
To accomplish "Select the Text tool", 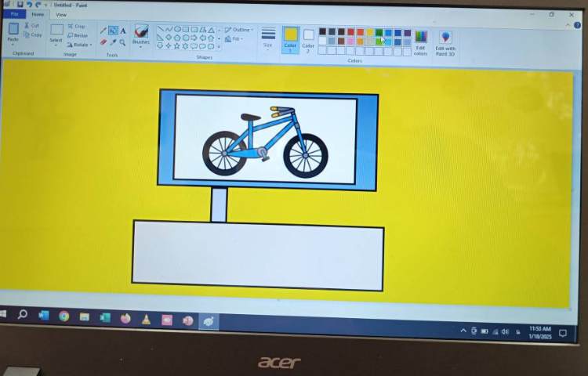I will [123, 31].
